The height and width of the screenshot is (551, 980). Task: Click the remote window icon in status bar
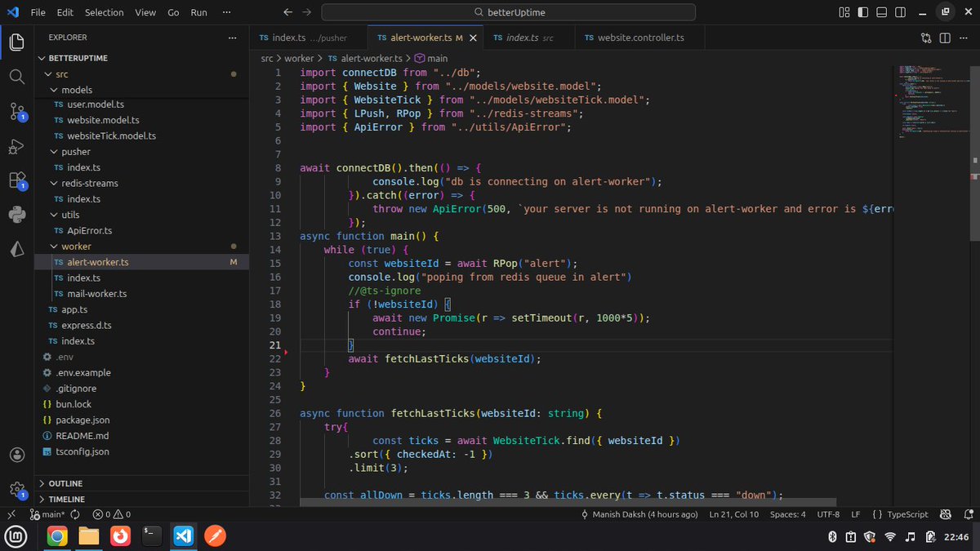click(x=11, y=514)
